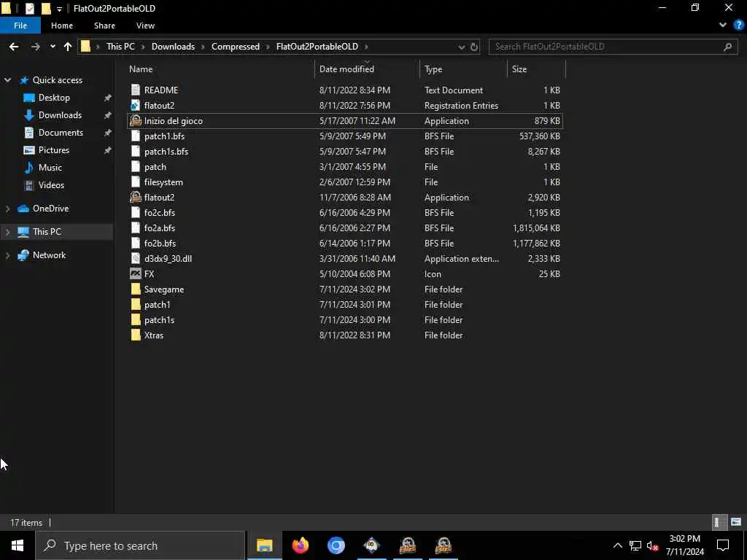Click the fo2a.bfs file icon

[135, 228]
